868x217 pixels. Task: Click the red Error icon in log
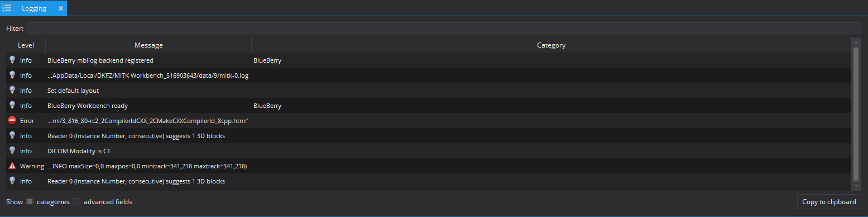pos(12,121)
